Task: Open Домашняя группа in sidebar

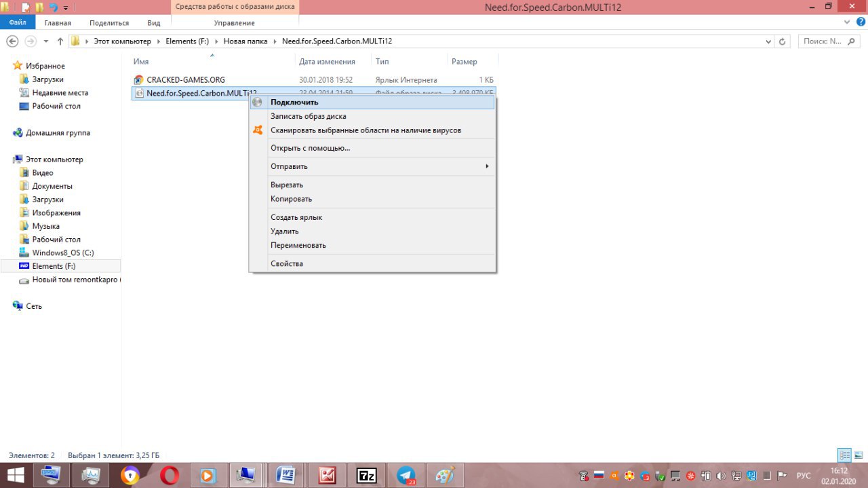Action: click(x=57, y=133)
